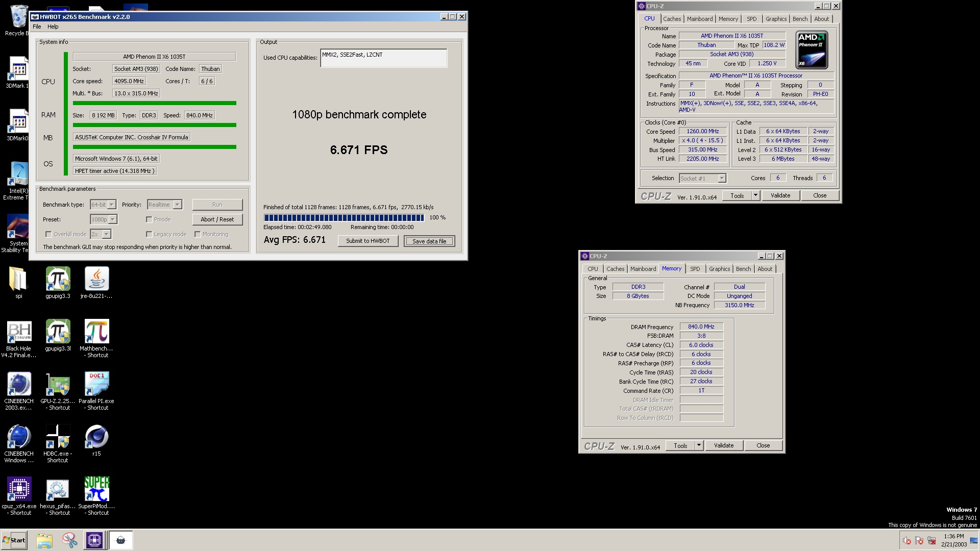Click the Abort / Reset button
The image size is (980, 551).
click(217, 219)
